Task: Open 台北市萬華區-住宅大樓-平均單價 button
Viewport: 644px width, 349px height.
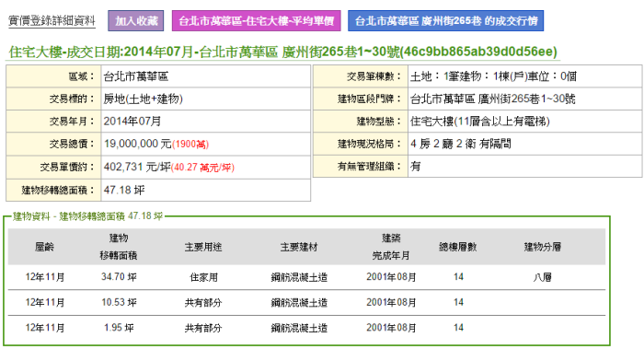Action: 257,21
